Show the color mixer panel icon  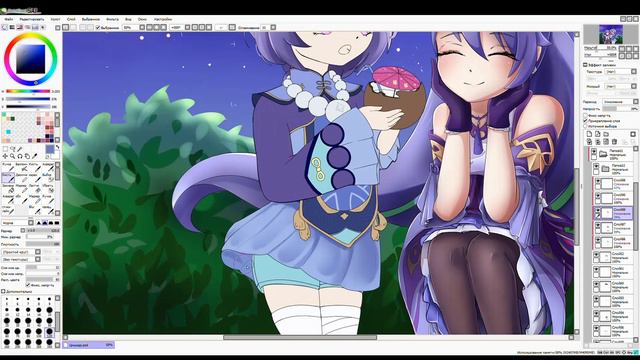pyautogui.click(x=28, y=27)
